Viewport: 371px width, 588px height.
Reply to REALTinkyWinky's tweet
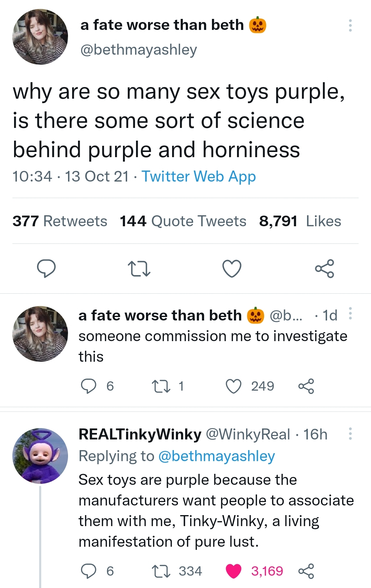[89, 571]
